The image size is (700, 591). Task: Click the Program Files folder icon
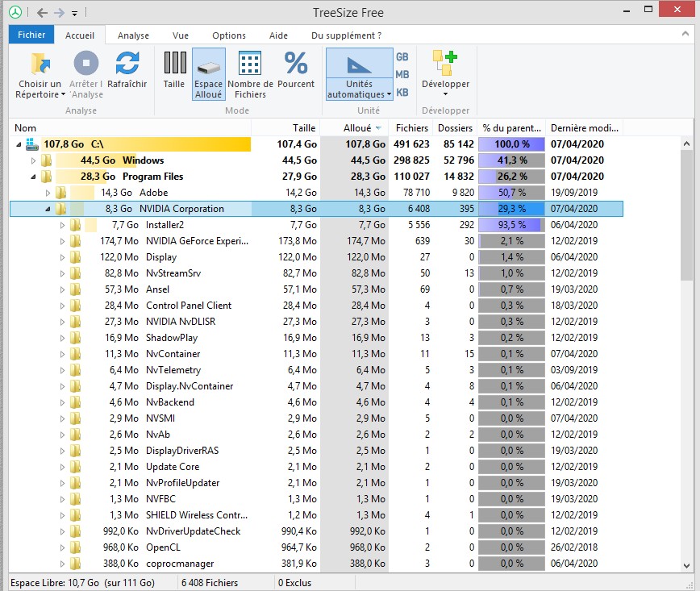[47, 177]
